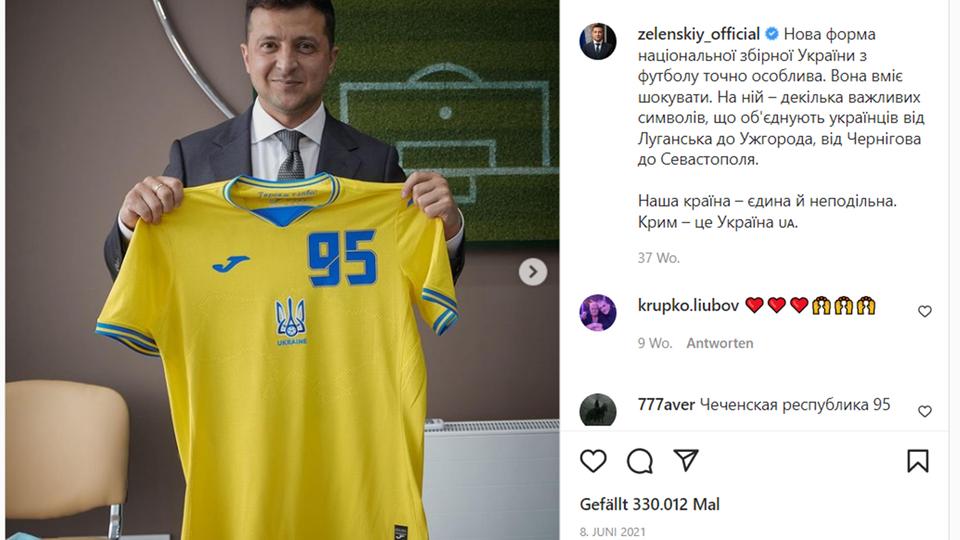Like krupko.liubov's comment heart
The image size is (960, 540).
(924, 312)
